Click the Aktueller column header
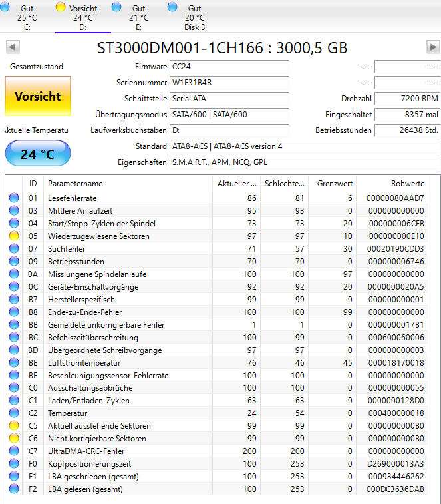This screenshot has width=441, height=504. [x=236, y=184]
